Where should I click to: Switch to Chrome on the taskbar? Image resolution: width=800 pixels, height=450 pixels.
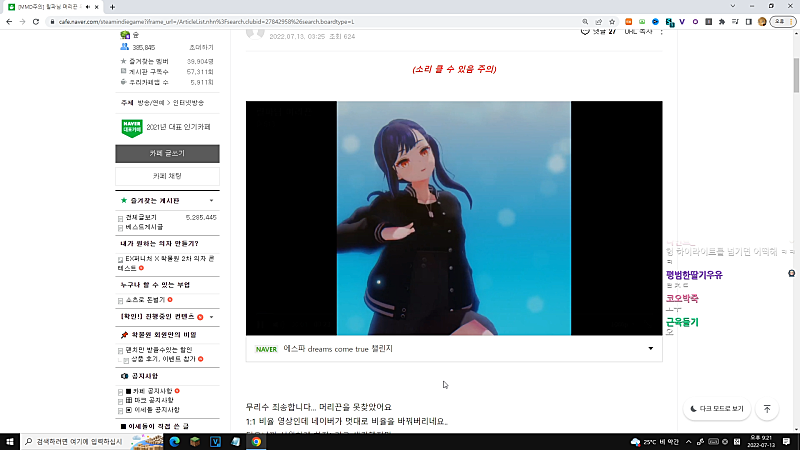click(x=256, y=441)
